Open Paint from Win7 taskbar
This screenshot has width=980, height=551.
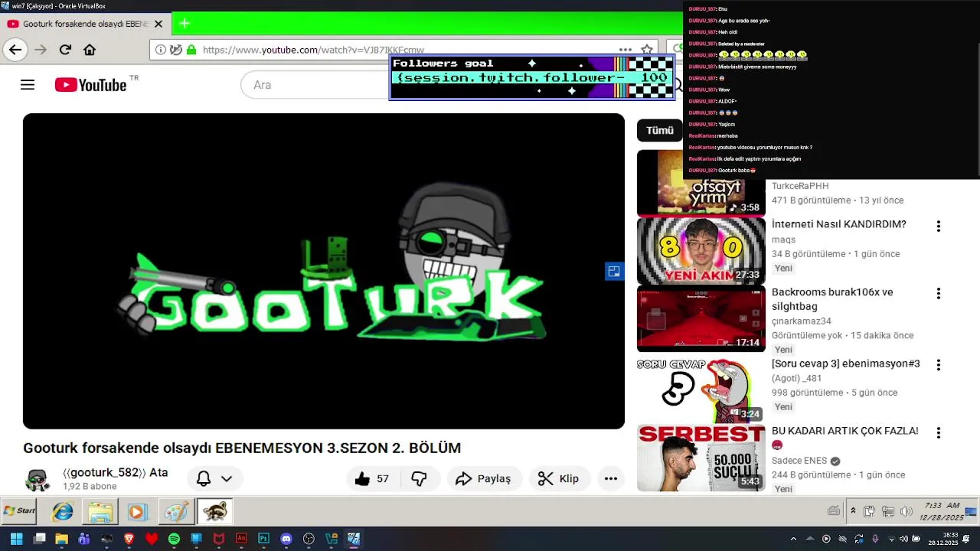pyautogui.click(x=175, y=511)
